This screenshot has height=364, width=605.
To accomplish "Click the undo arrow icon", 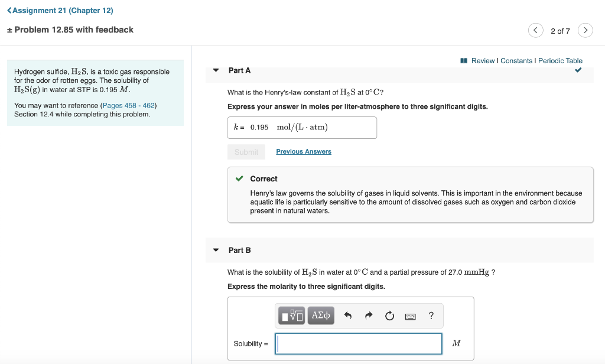I will pyautogui.click(x=347, y=316).
